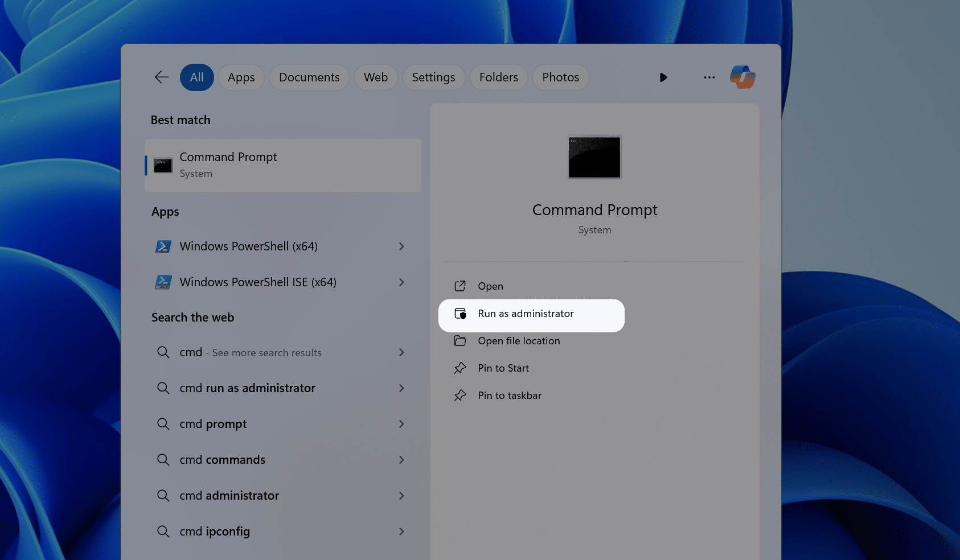Search the web for 'cmd ipconfig'

click(x=215, y=532)
